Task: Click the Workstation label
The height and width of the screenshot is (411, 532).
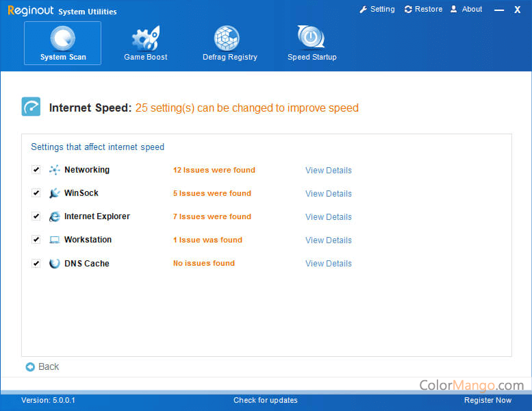Action: [x=88, y=240]
